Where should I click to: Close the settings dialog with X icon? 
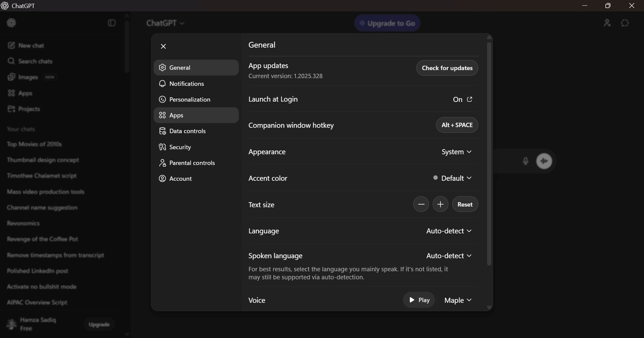(x=163, y=46)
